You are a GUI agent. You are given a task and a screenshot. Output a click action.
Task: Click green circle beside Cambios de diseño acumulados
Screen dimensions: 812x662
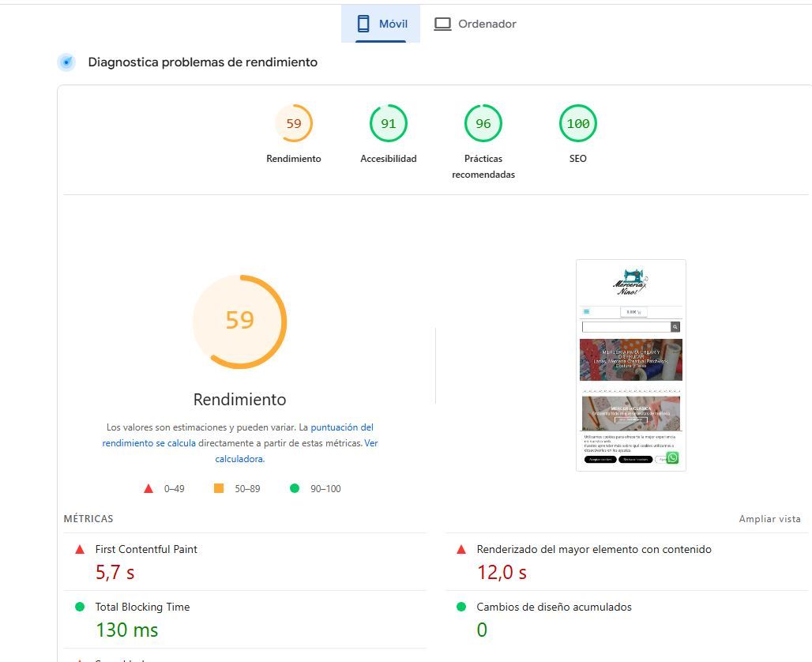461,607
